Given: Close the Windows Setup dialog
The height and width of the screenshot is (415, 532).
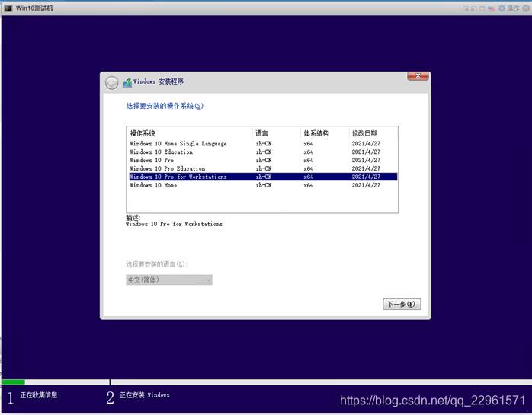Looking at the screenshot, I should pos(417,76).
